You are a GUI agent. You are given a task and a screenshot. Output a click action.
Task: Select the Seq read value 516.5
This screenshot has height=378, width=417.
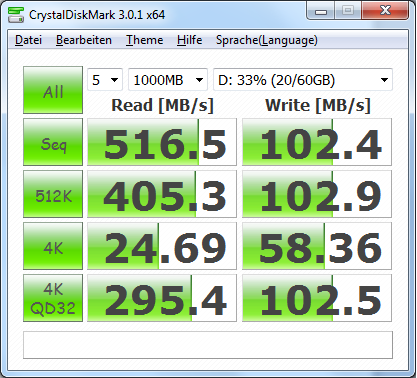[162, 142]
